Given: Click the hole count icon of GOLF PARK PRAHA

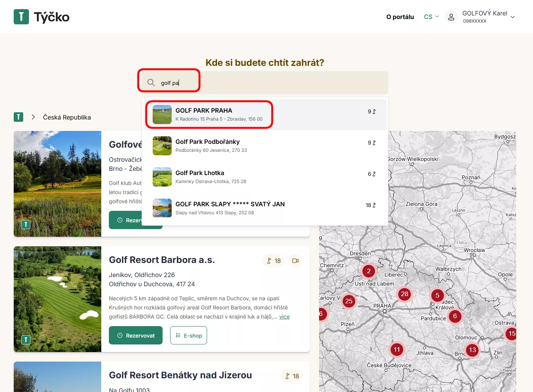Looking at the screenshot, I should click(x=374, y=112).
